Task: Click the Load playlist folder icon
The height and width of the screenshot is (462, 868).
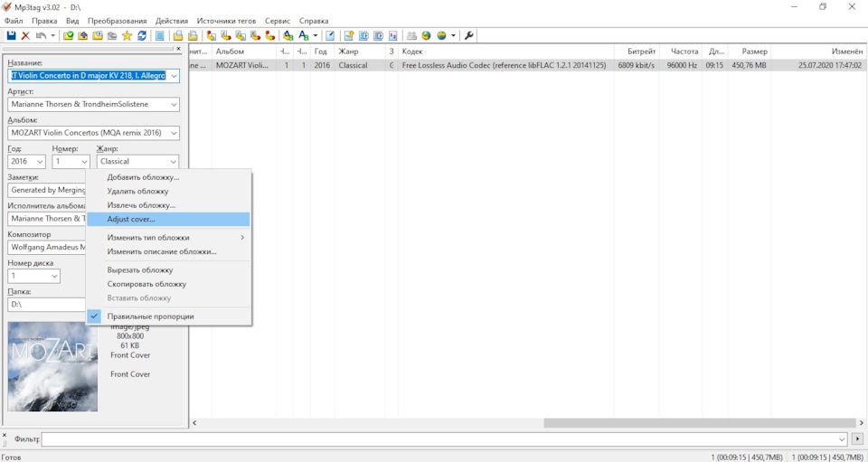Action: pyautogui.click(x=98, y=35)
